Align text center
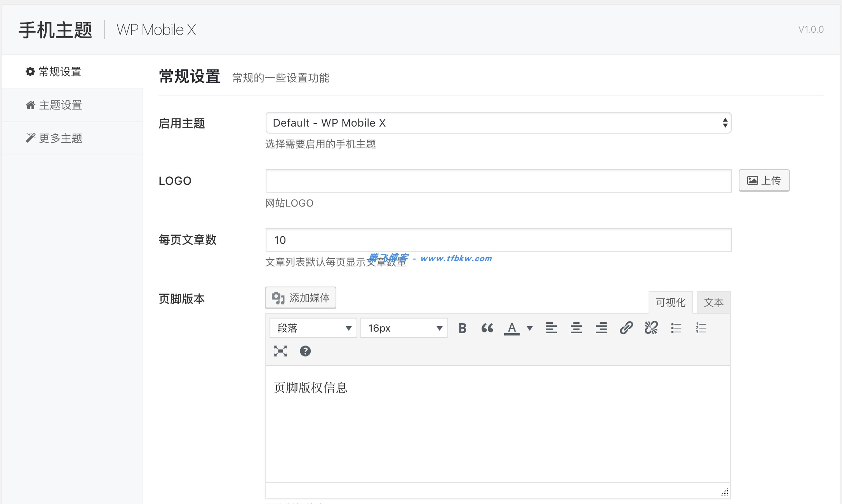Image resolution: width=842 pixels, height=504 pixels. 576,328
